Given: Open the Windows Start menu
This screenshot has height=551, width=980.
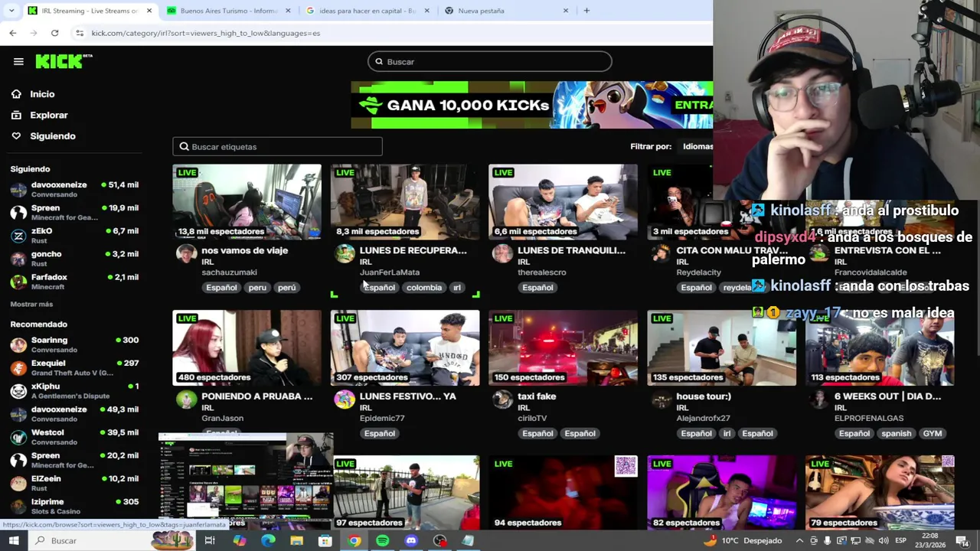Looking at the screenshot, I should [13, 540].
